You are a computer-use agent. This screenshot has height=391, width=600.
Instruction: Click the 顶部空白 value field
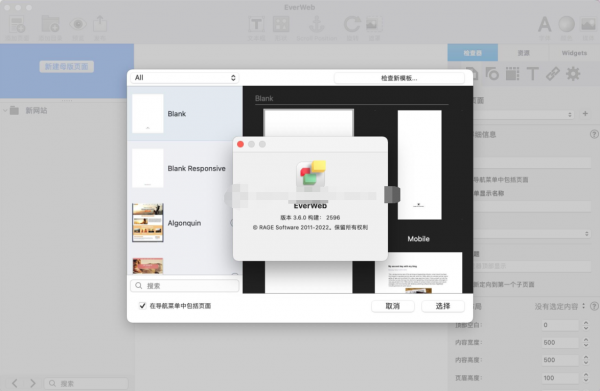[x=560, y=325]
